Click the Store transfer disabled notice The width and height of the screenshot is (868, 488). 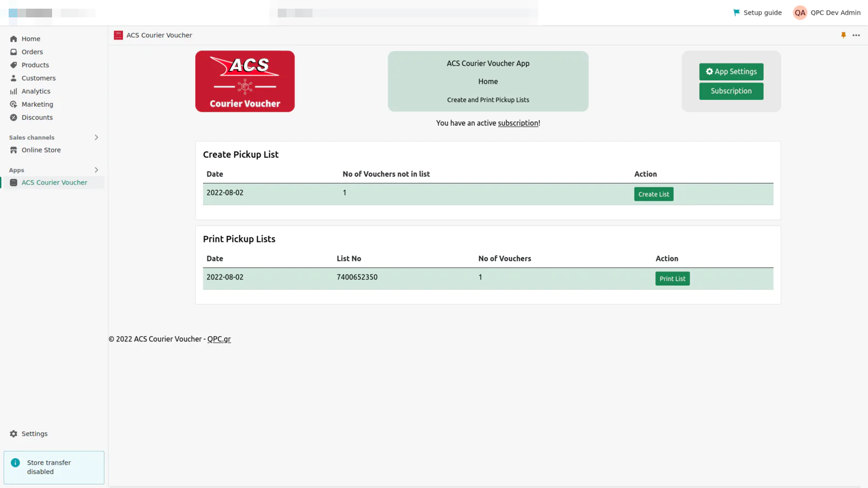[x=54, y=467]
